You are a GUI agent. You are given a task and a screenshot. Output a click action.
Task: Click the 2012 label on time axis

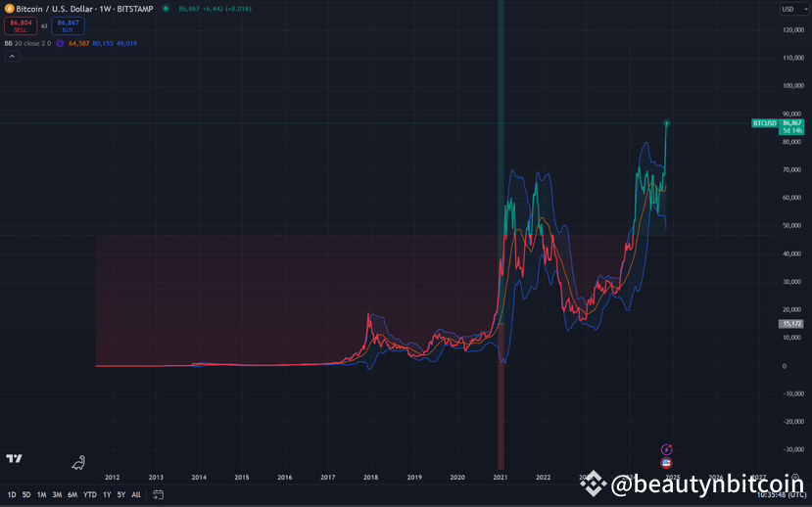point(113,477)
